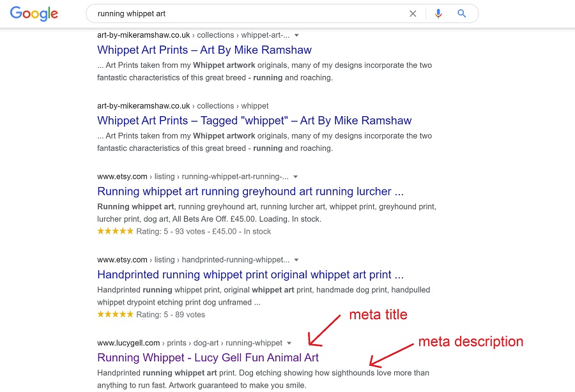Click www.etsy.com › listing › running-whippet-art-running-... URL
The width and height of the screenshot is (575, 392).
tap(192, 177)
